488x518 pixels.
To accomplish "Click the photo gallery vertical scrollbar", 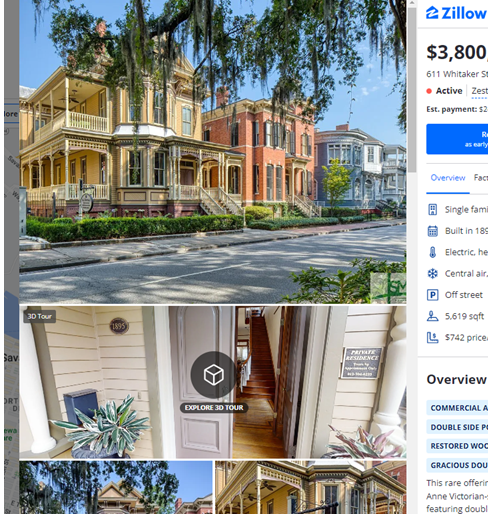I will (412, 90).
